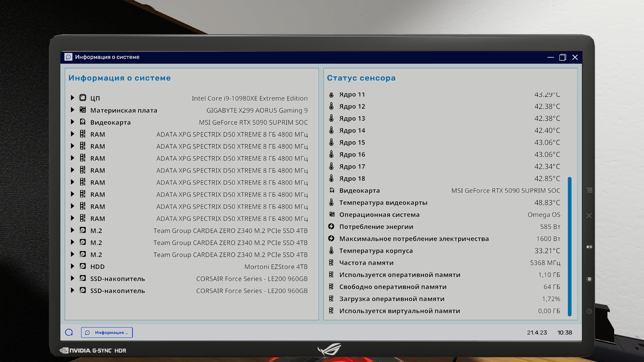Image resolution: width=644 pixels, height=362 pixels.
Task: Click the Omega OS value
Action: [544, 215]
